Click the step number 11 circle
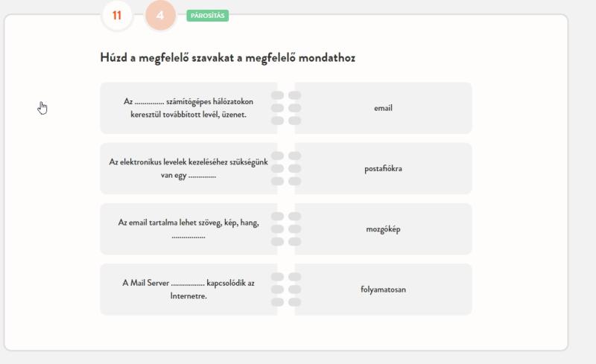 coord(117,15)
